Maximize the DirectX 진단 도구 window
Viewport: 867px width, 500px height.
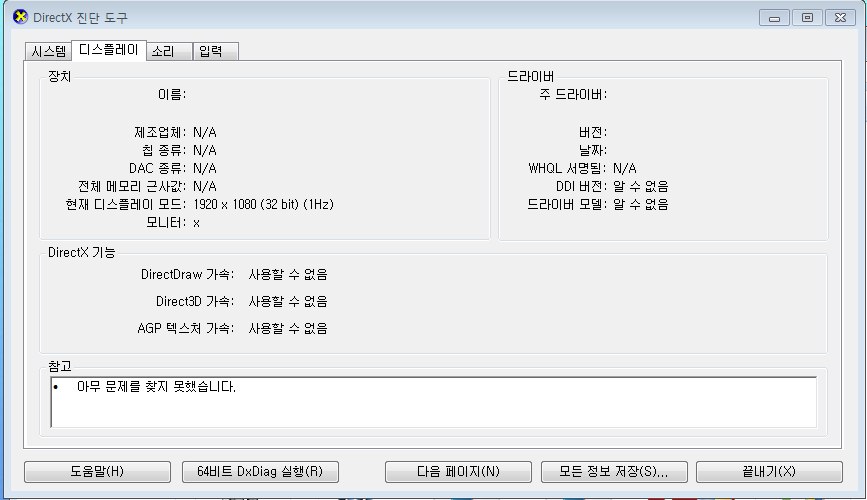coord(807,18)
